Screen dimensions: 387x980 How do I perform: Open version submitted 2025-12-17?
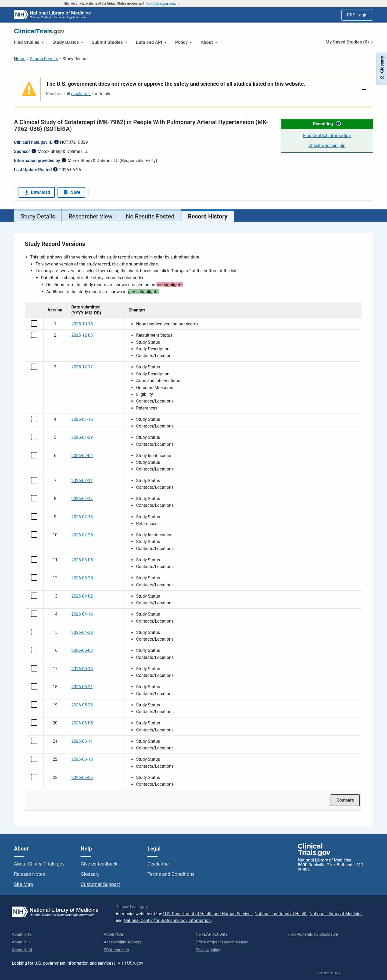82,367
